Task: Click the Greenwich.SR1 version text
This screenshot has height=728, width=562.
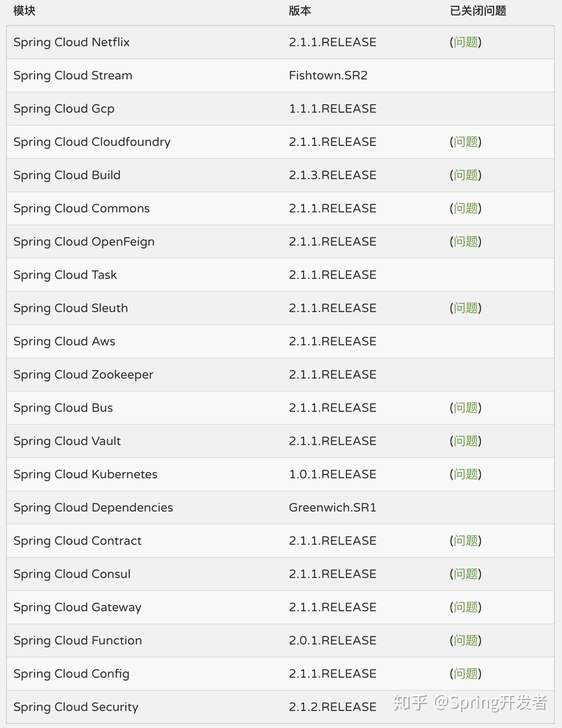Action: coord(332,507)
